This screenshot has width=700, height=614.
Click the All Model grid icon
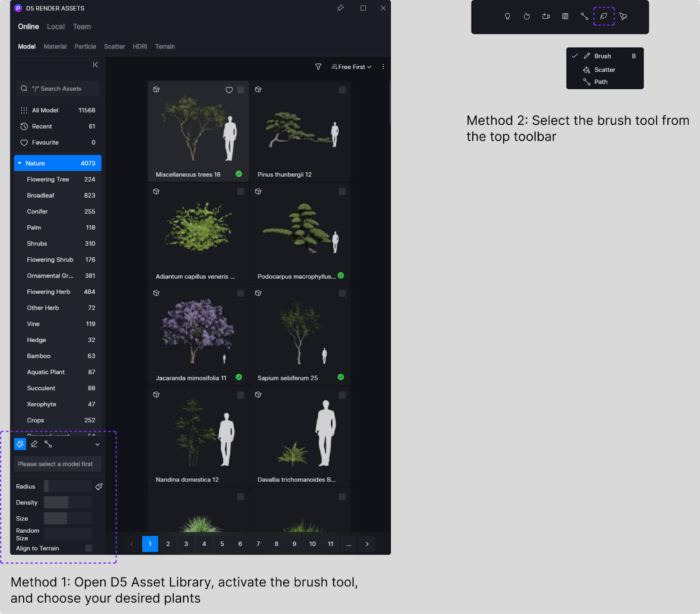point(24,110)
